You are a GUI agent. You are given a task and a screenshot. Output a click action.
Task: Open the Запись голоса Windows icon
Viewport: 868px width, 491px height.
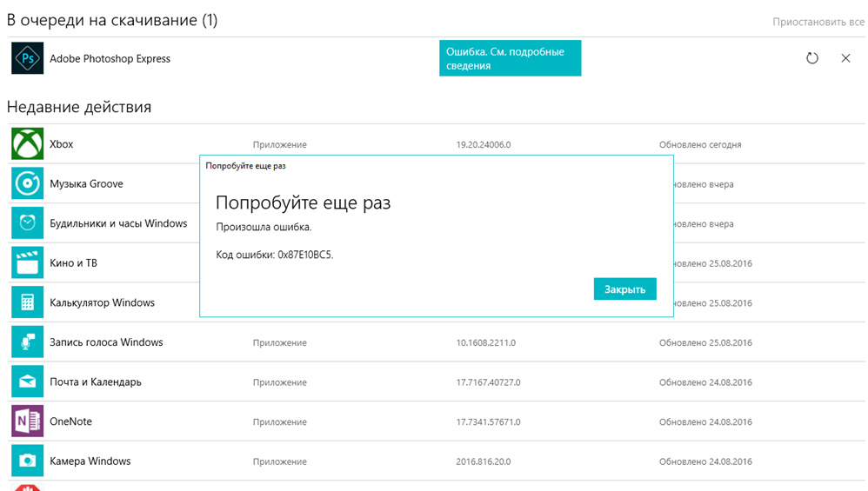(27, 342)
